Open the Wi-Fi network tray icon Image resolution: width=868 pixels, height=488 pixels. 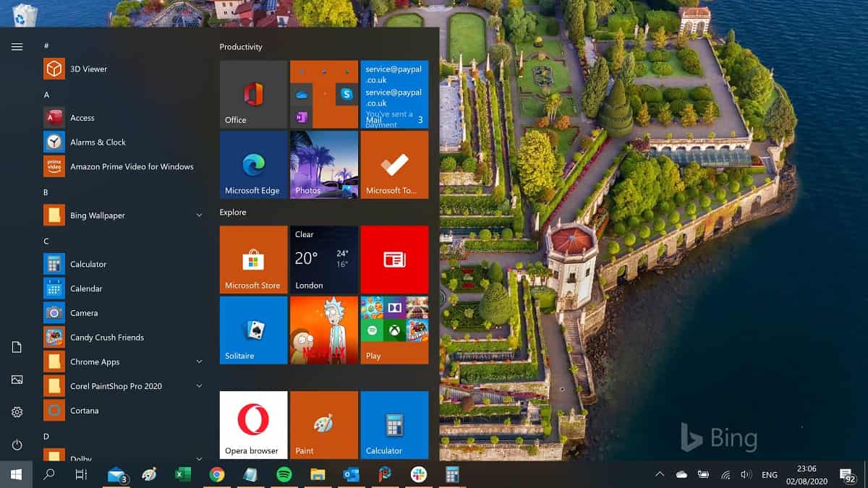(726, 474)
